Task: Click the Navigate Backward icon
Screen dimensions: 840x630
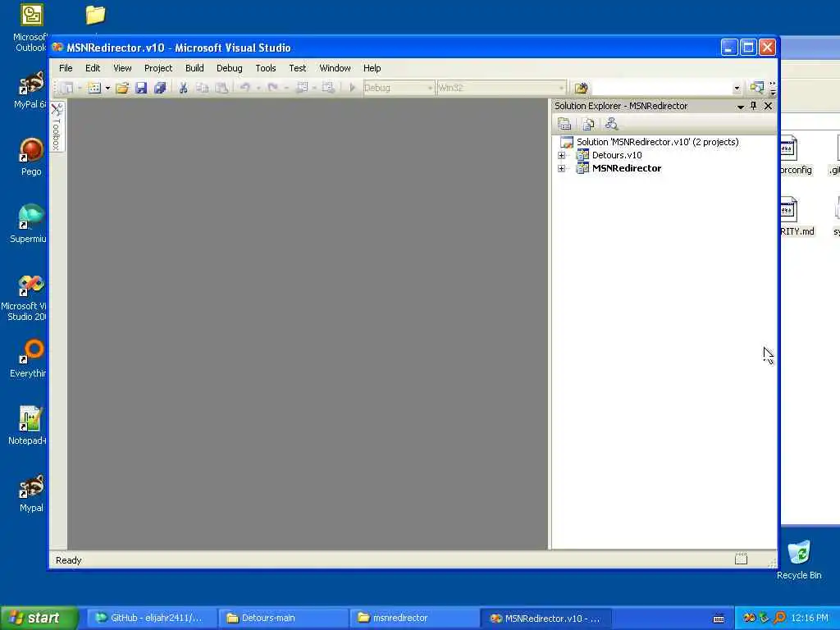Action: click(x=302, y=88)
